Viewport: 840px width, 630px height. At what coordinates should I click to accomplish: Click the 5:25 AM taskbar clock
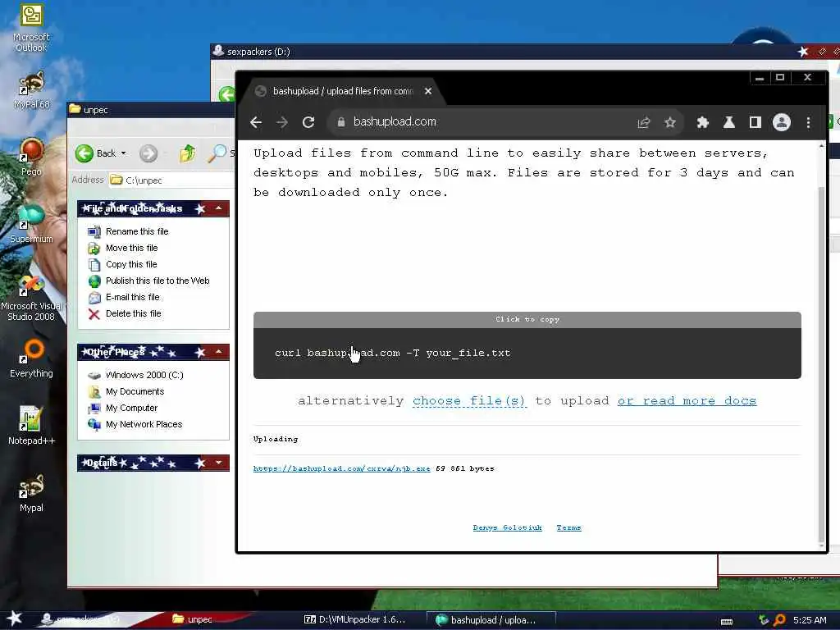pos(810,620)
